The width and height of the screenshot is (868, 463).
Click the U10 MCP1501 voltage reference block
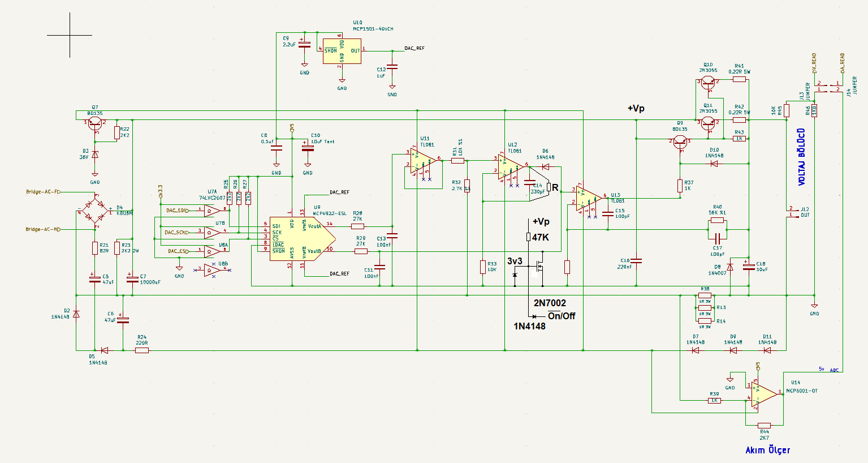342,51
